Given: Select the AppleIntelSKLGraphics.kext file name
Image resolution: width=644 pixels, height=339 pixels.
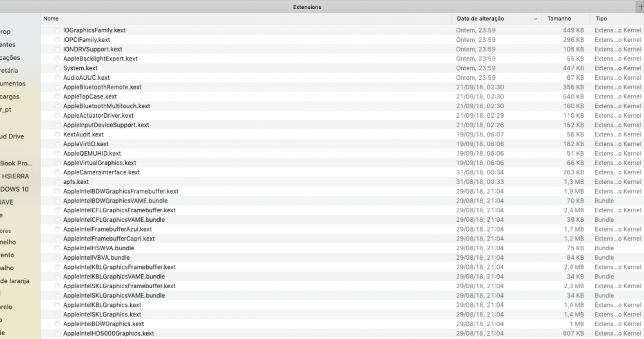Looking at the screenshot, I should [102, 315].
